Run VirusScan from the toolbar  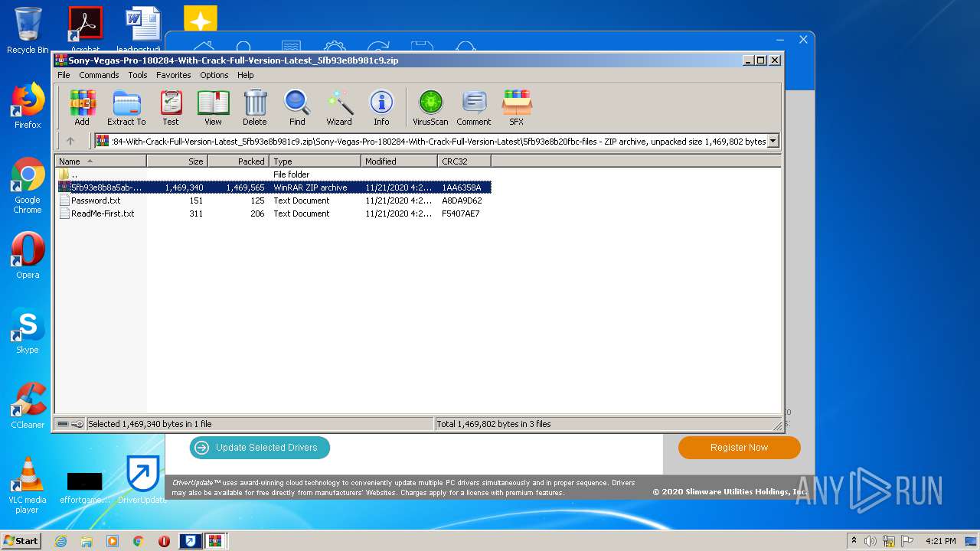[430, 107]
